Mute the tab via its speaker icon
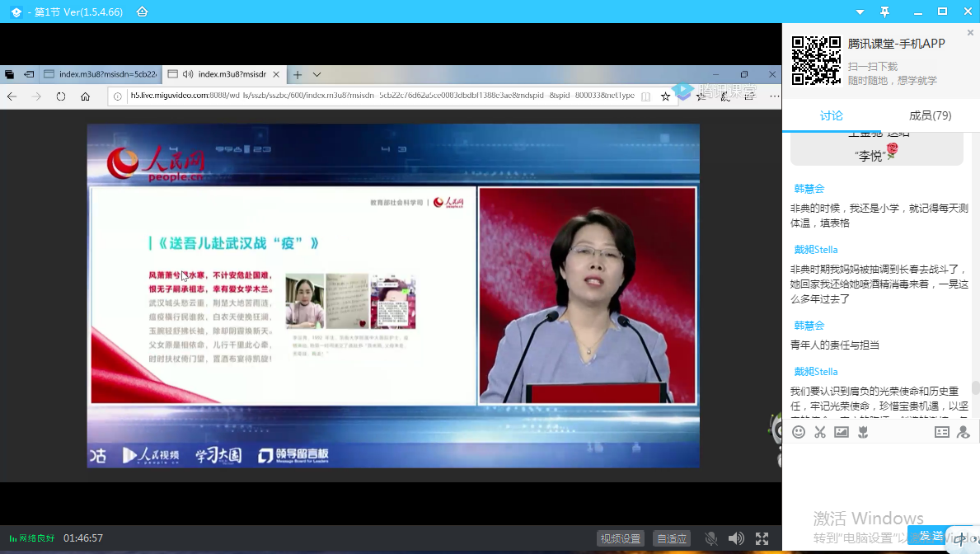Image resolution: width=980 pixels, height=554 pixels. pyautogui.click(x=187, y=74)
